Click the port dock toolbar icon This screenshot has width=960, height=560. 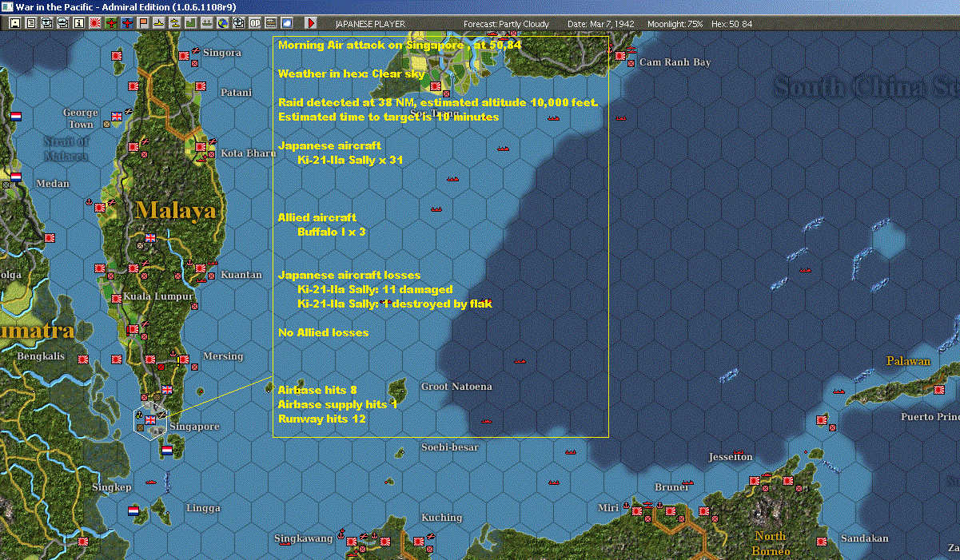tap(206, 24)
